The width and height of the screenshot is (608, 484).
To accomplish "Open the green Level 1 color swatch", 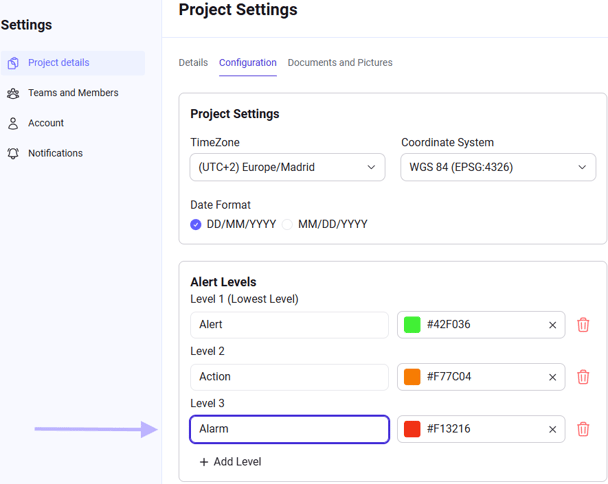I will pos(412,325).
